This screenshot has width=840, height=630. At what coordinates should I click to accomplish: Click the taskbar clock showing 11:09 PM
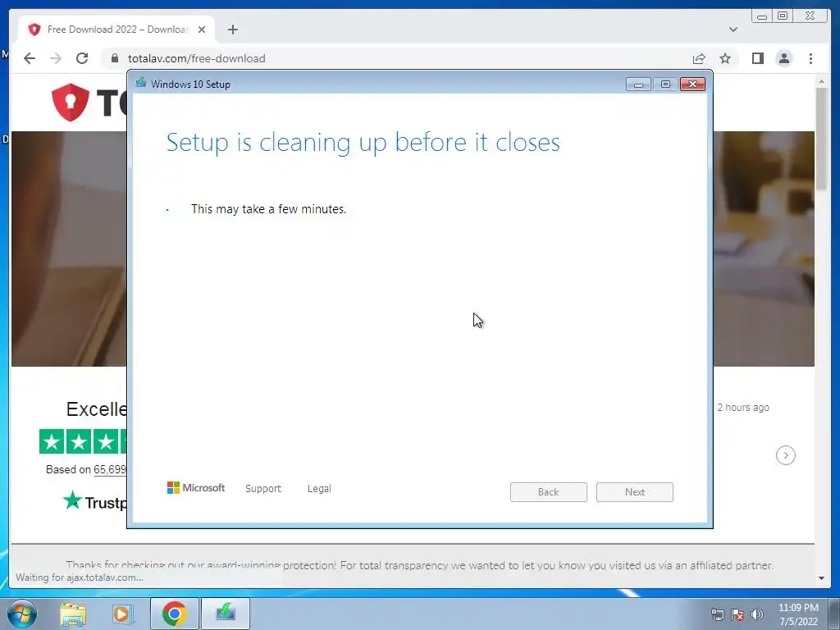click(x=798, y=614)
